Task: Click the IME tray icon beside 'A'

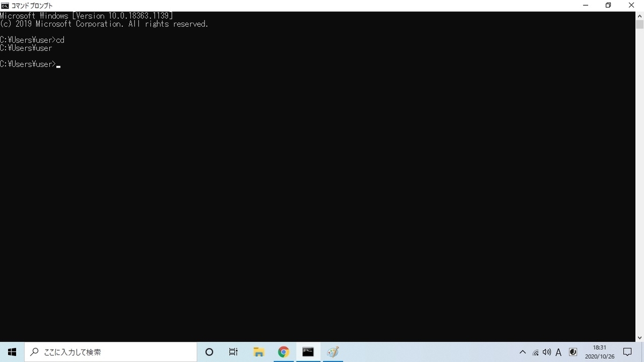Action: (573, 352)
